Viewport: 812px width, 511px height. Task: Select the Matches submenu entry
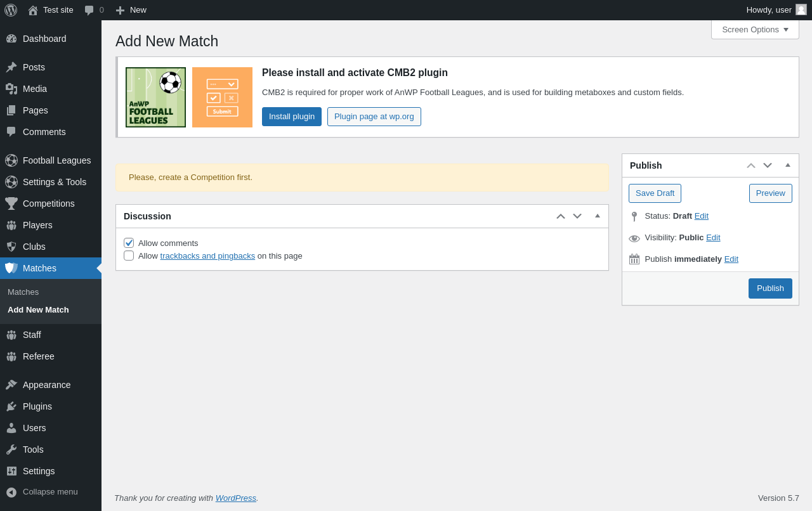(23, 292)
